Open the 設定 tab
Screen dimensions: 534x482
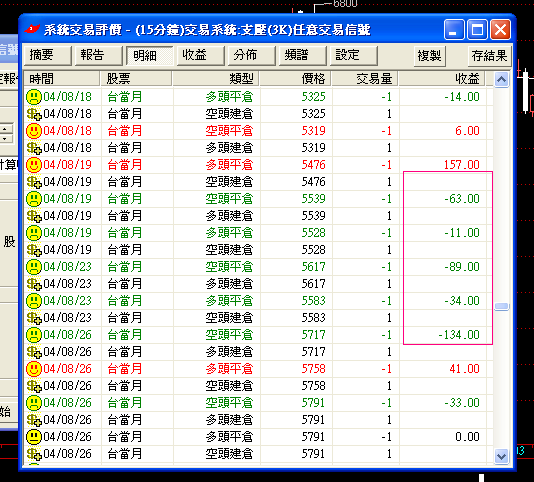pos(354,56)
